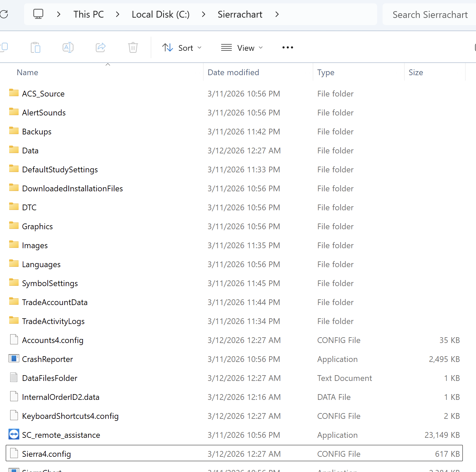Sort by the Size column header
476x472 pixels.
point(416,72)
